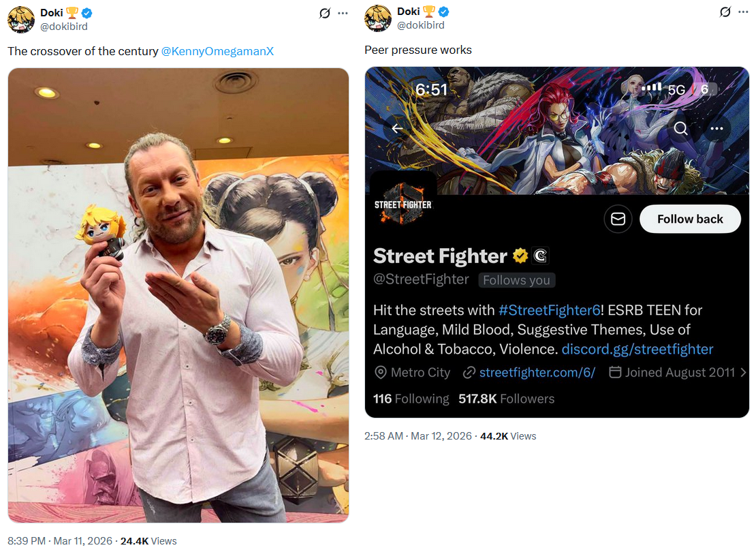This screenshot has height=552, width=756.
Task: Open the more options menu on left tweet
Action: 343,13
